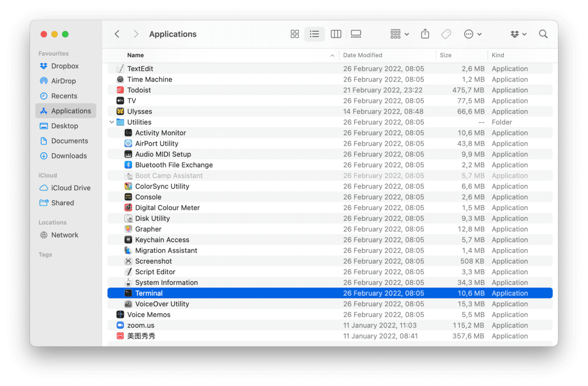Open the Dropbox toolbar dropdown
The width and height of the screenshot is (588, 386).
click(x=518, y=34)
